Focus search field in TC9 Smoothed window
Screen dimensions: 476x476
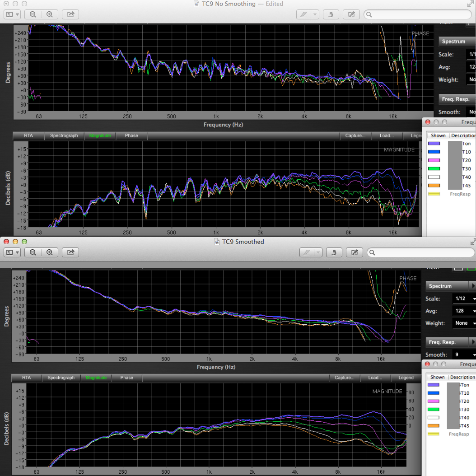[x=421, y=252]
